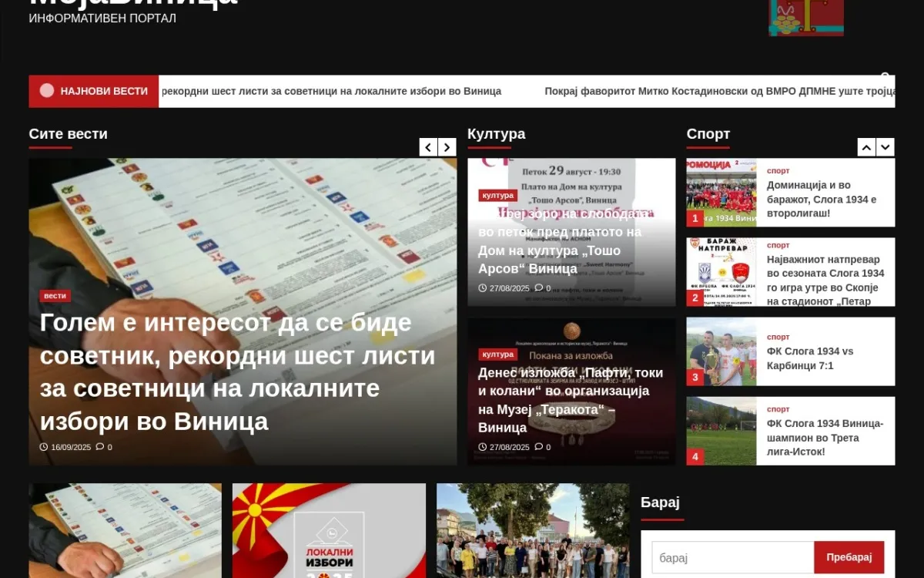Click next arrow in Сите вести slider
This screenshot has width=924, height=578.
pyautogui.click(x=447, y=147)
